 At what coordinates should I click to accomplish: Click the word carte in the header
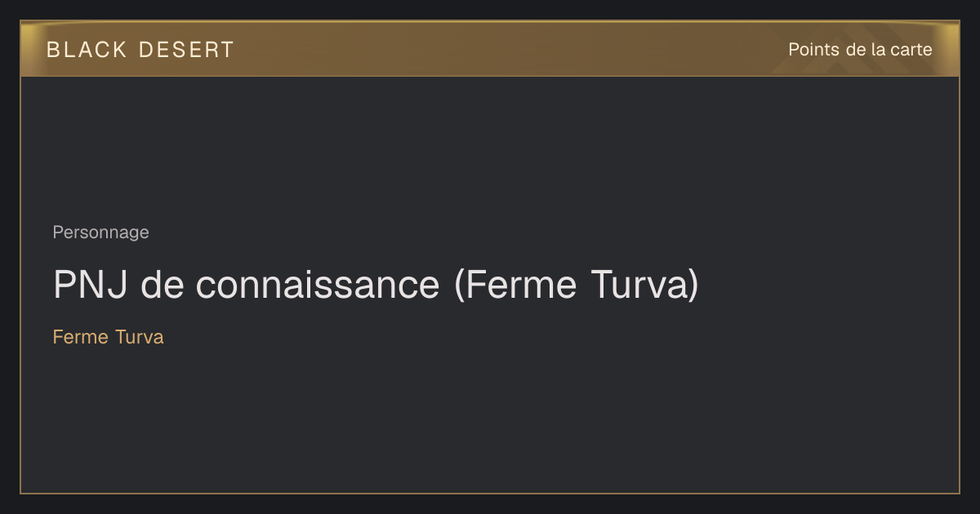[x=911, y=50]
